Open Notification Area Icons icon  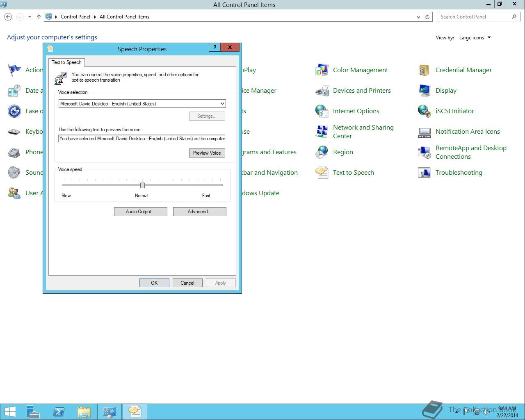tap(425, 132)
